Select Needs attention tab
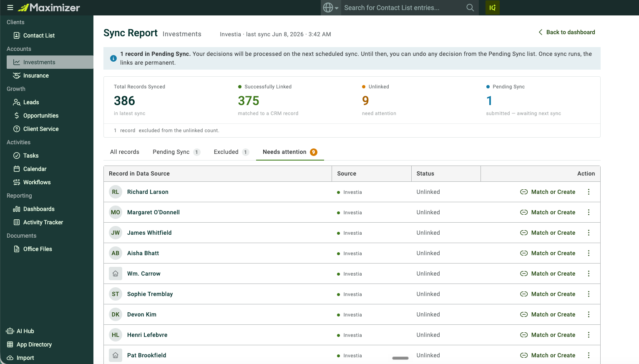This screenshot has width=639, height=364. pyautogui.click(x=290, y=152)
